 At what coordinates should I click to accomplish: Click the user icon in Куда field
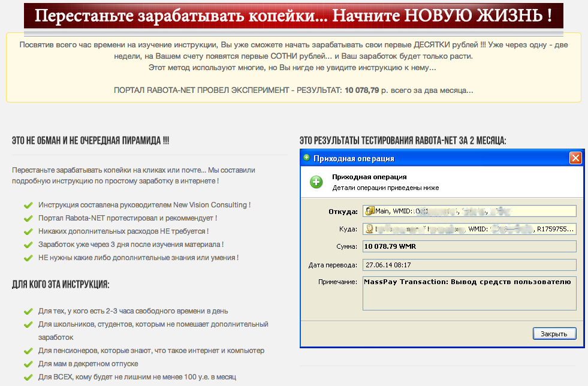click(369, 229)
